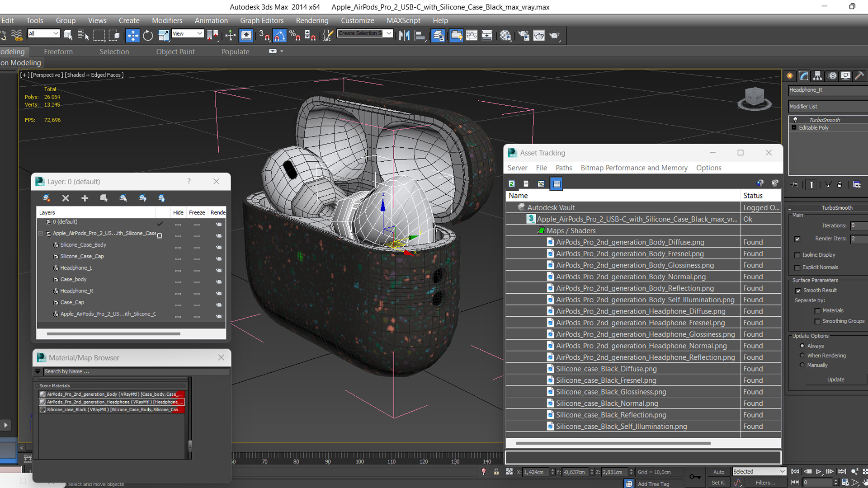Switch to Utilities hammer tab
This screenshot has width=868, height=488.
click(859, 75)
